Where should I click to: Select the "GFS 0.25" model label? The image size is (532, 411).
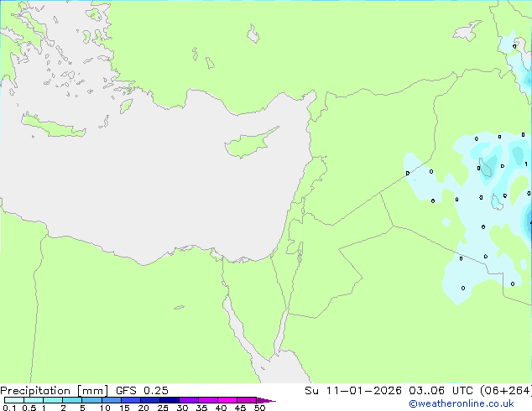tap(142, 391)
